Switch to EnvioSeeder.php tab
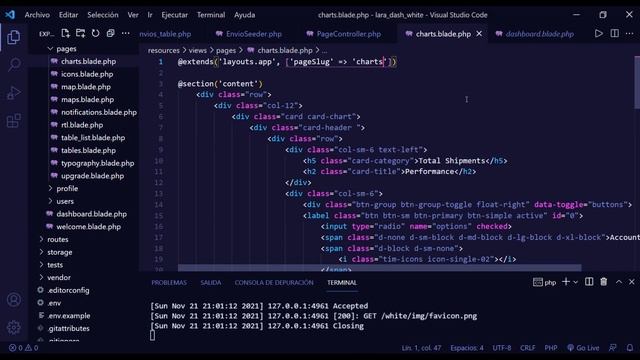 tap(249, 34)
